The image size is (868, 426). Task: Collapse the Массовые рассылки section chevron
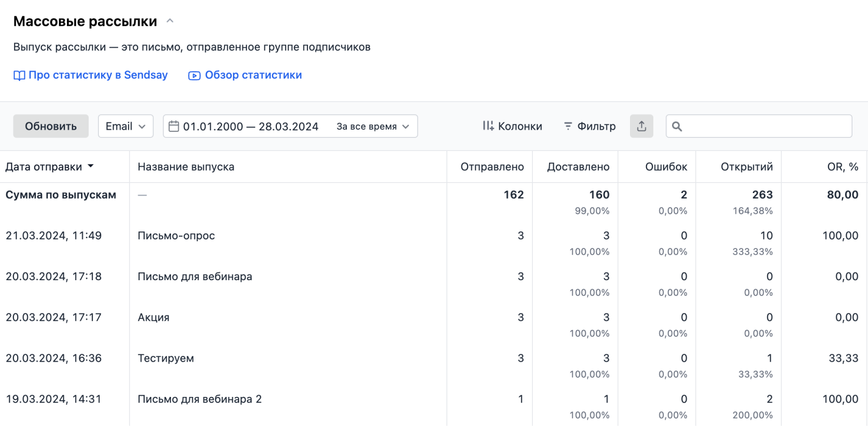point(170,21)
